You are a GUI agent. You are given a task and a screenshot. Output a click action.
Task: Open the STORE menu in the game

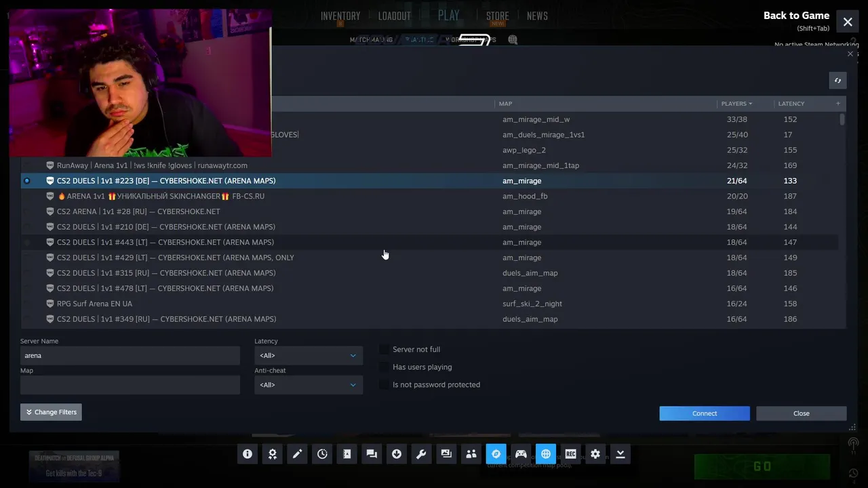point(498,16)
